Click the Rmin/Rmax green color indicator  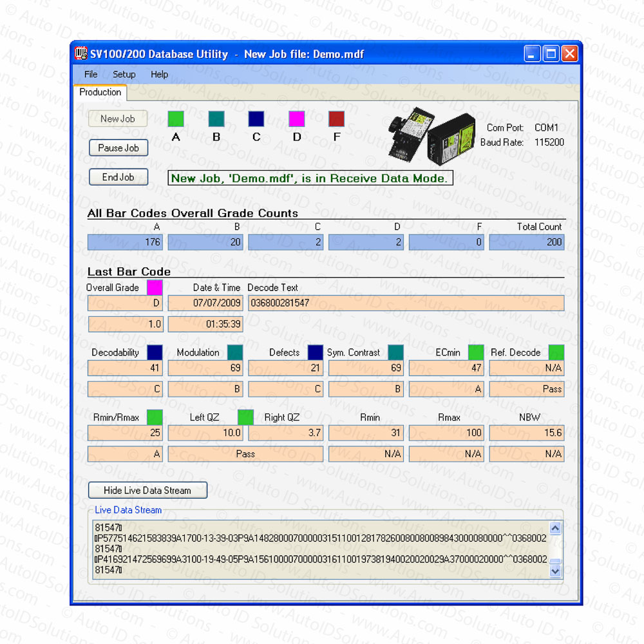point(155,417)
